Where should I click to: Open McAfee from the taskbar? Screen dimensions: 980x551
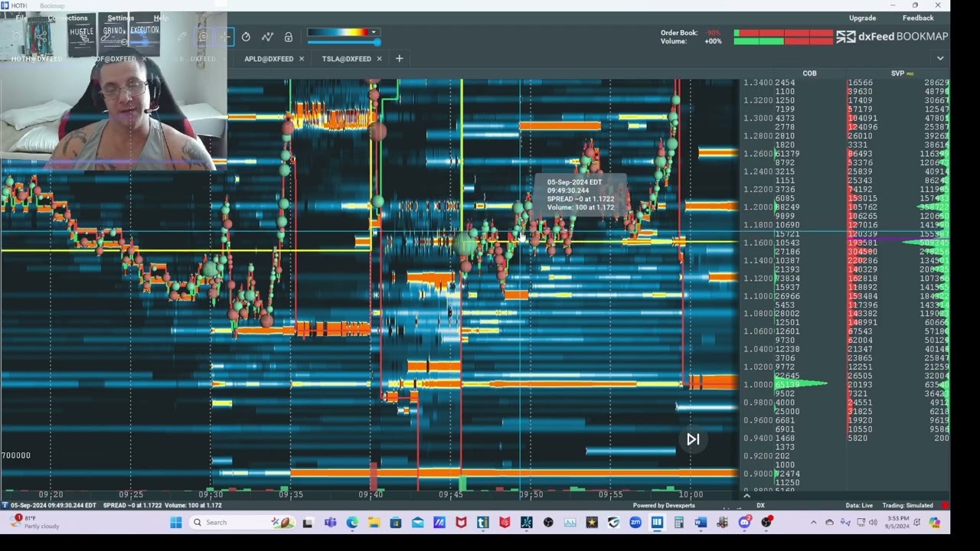pos(461,523)
